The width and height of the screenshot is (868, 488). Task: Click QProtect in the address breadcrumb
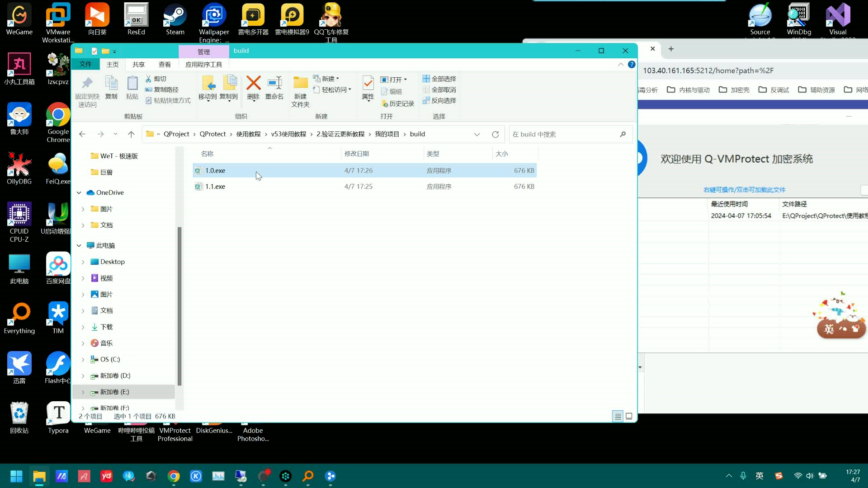[212, 134]
